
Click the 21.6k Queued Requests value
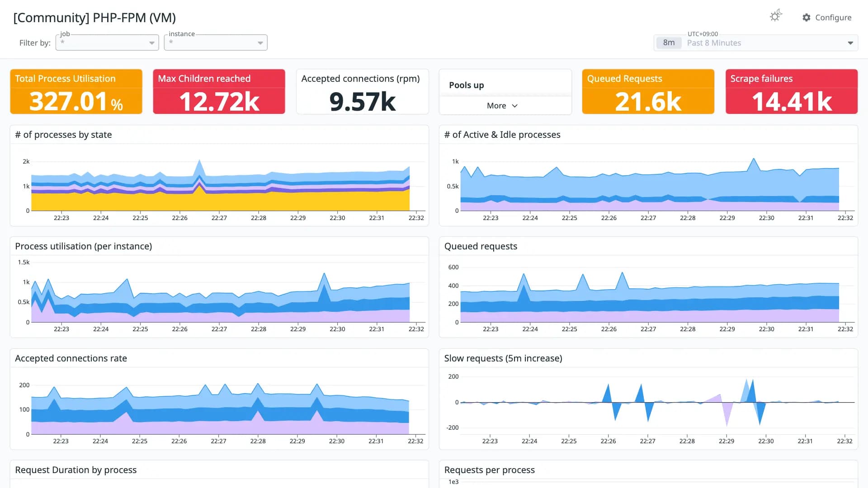(x=648, y=102)
